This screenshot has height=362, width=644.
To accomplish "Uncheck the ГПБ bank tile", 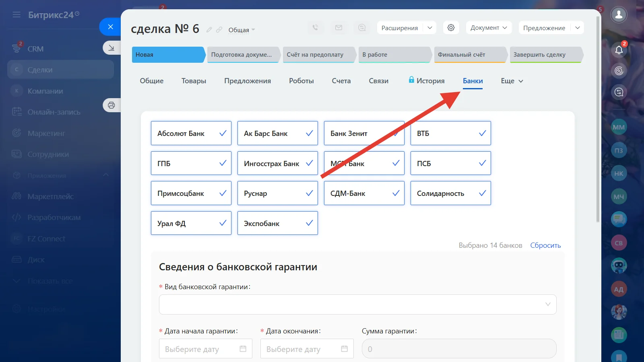I will (x=191, y=163).
